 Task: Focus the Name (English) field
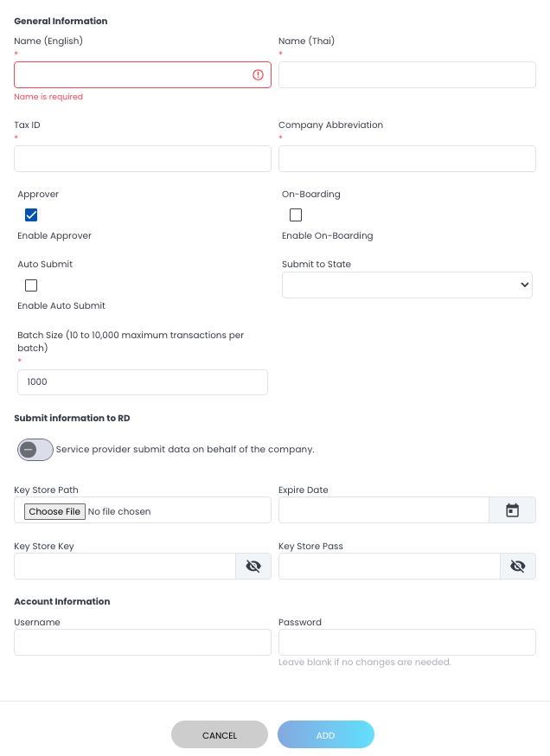pos(130,75)
